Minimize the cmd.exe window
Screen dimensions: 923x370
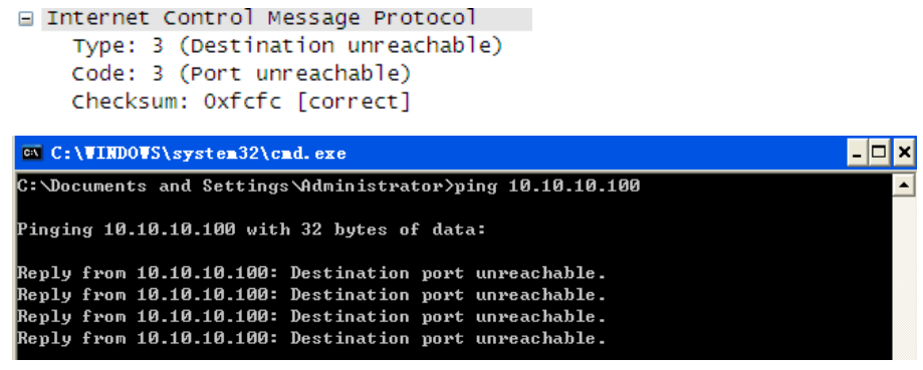pyautogui.click(x=857, y=154)
